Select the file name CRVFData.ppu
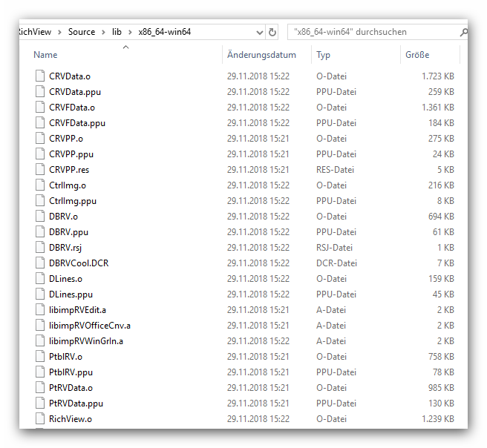This screenshot has width=487, height=448. point(77,123)
